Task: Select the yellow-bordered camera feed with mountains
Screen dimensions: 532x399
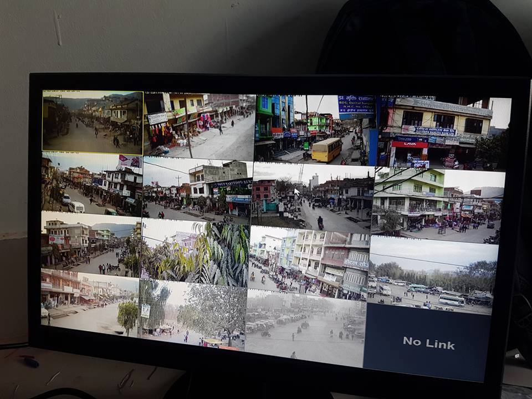Action: (93, 122)
